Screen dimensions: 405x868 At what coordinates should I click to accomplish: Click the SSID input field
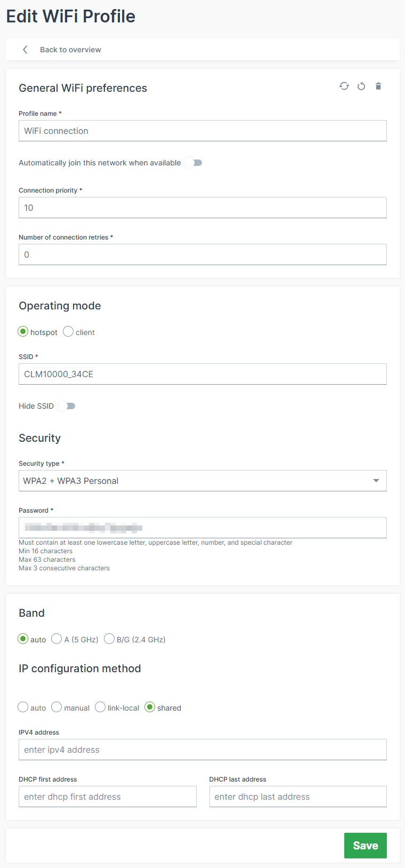click(x=203, y=373)
